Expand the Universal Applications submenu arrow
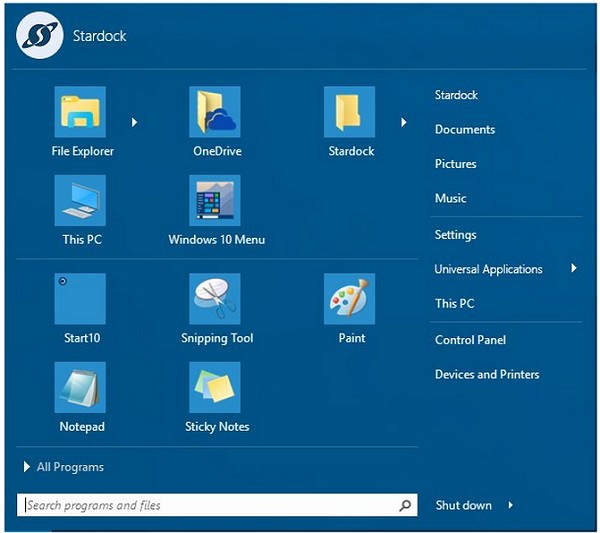 point(574,268)
